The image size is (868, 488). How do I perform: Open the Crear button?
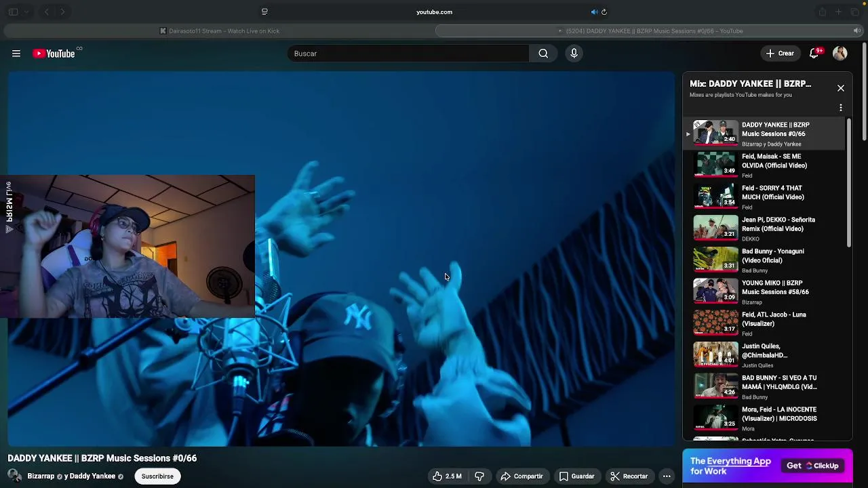click(x=780, y=54)
